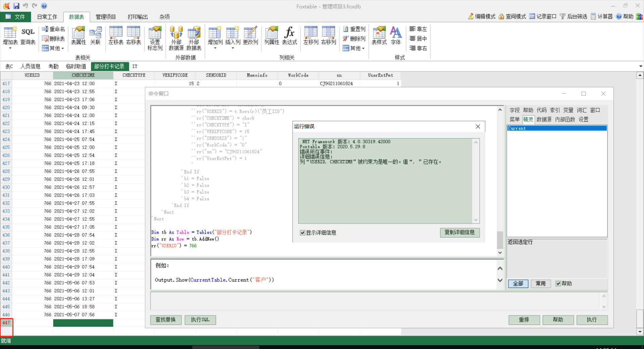Image resolution: width=644 pixels, height=349 pixels.
Task: Select the 考勤 table tab
Action: 53,66
